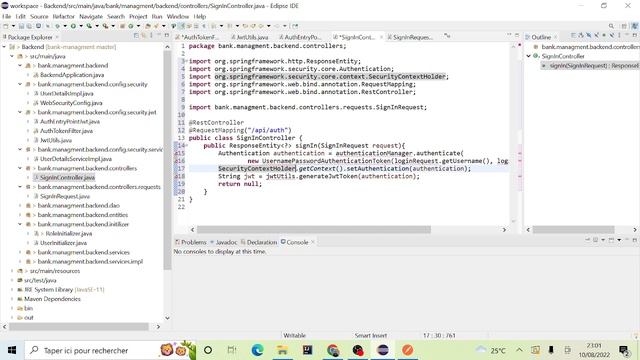The height and width of the screenshot is (360, 640).
Task: Collapse bank.managment.backend.controllers package
Action: tap(20, 168)
